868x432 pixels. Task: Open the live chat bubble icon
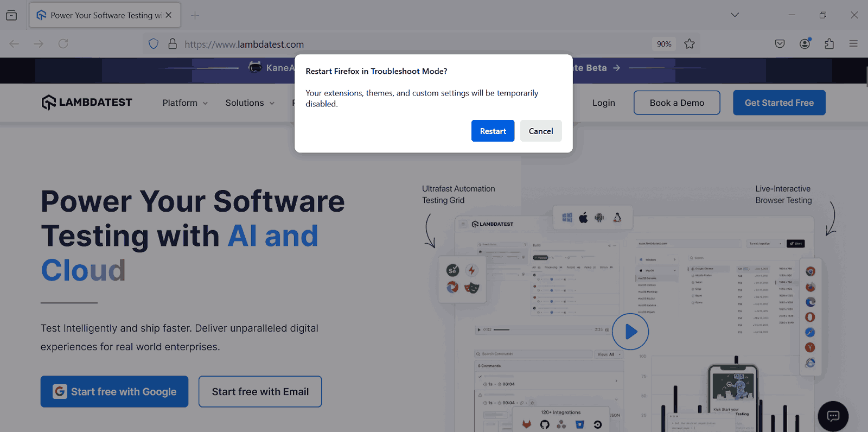833,416
